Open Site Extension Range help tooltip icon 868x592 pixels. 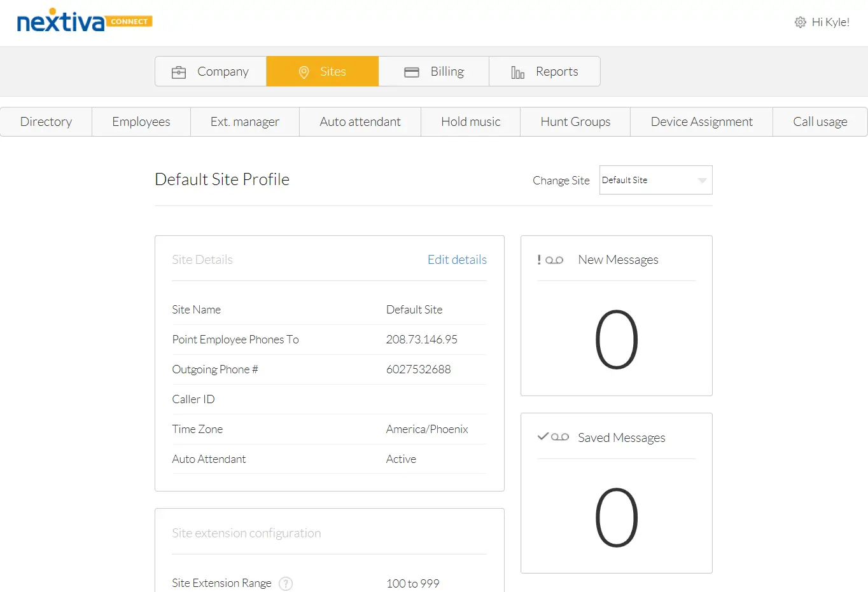point(285,583)
